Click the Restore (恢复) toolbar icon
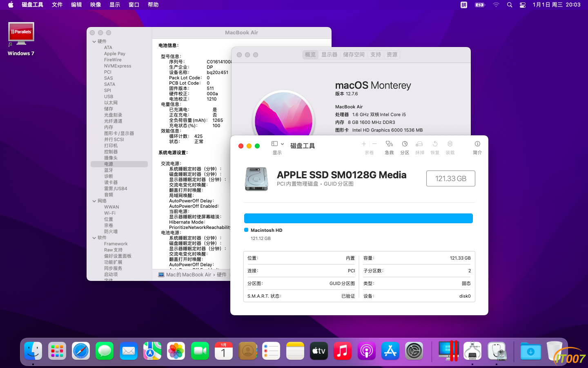This screenshot has height=368, width=588. tap(435, 144)
